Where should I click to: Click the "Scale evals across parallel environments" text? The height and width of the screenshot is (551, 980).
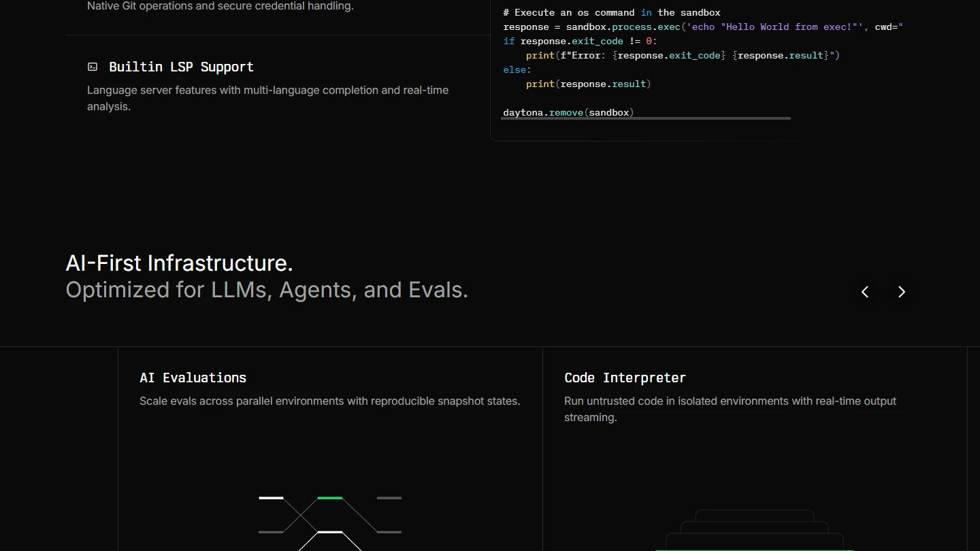click(329, 401)
